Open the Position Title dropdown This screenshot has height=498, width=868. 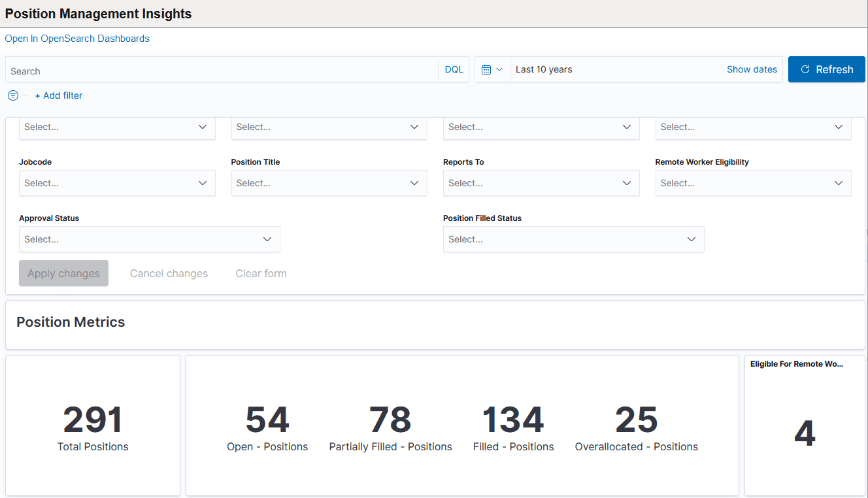329,183
